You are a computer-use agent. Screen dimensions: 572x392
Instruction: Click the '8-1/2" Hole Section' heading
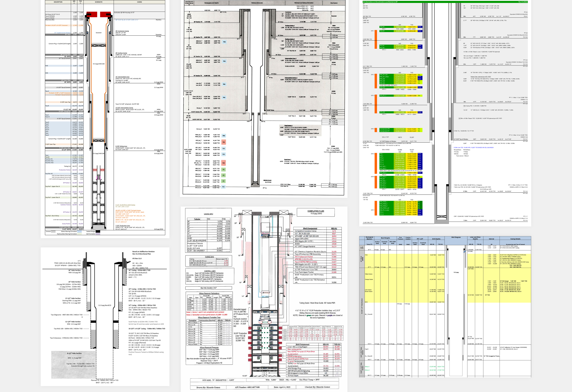74,353
